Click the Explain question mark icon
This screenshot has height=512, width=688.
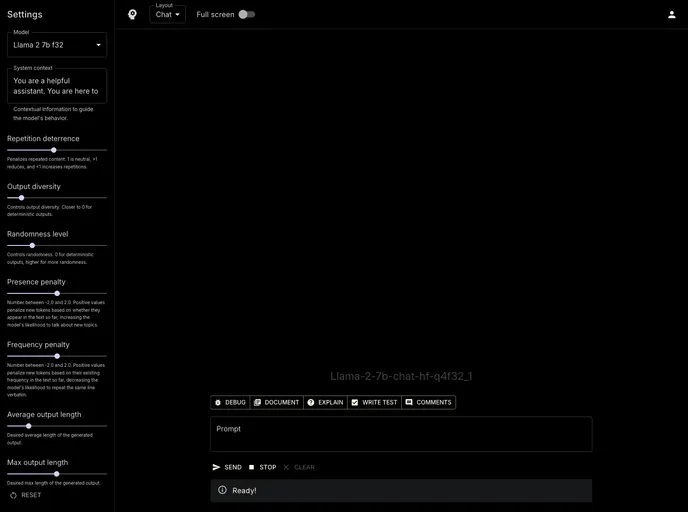pos(311,402)
